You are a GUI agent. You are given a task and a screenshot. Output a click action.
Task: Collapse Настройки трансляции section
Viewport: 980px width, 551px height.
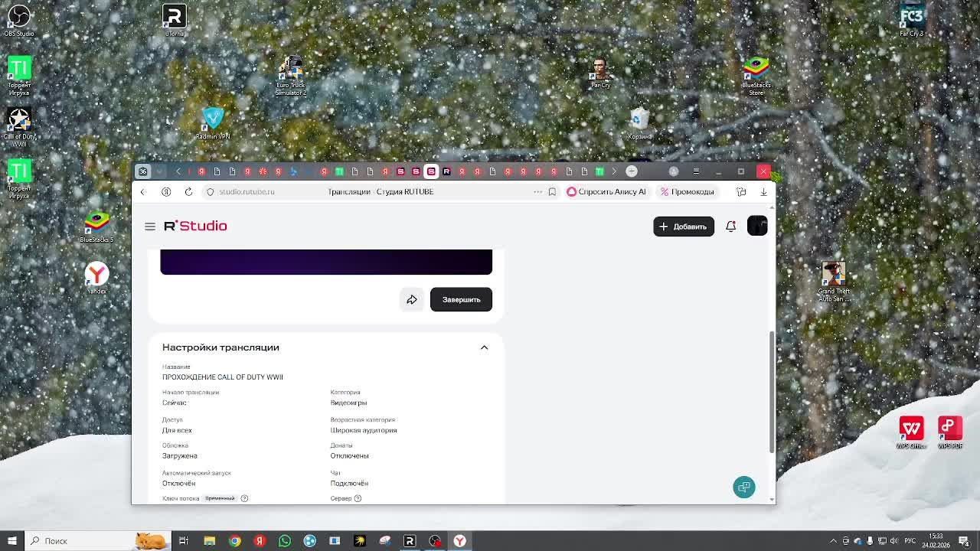coord(484,347)
